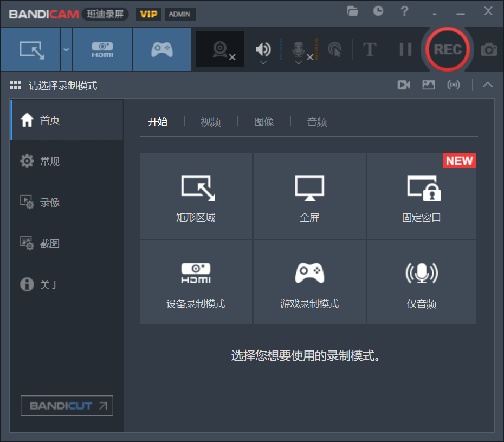Click the BANDICUT button
Image resolution: width=504 pixels, height=442 pixels.
pyautogui.click(x=66, y=406)
